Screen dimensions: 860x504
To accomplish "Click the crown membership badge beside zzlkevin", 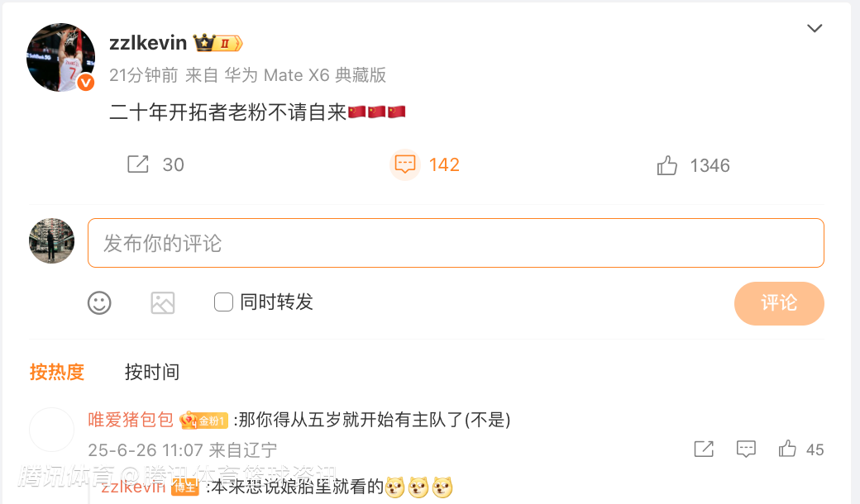I will (x=217, y=43).
